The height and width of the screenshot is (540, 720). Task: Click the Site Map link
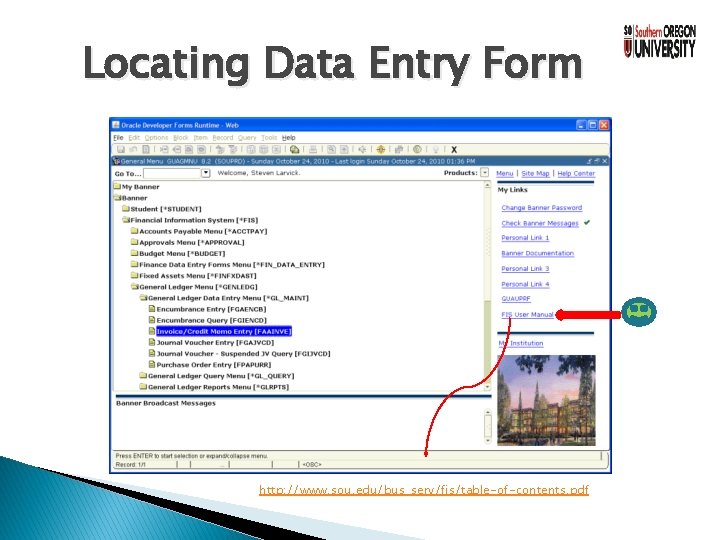[x=535, y=173]
